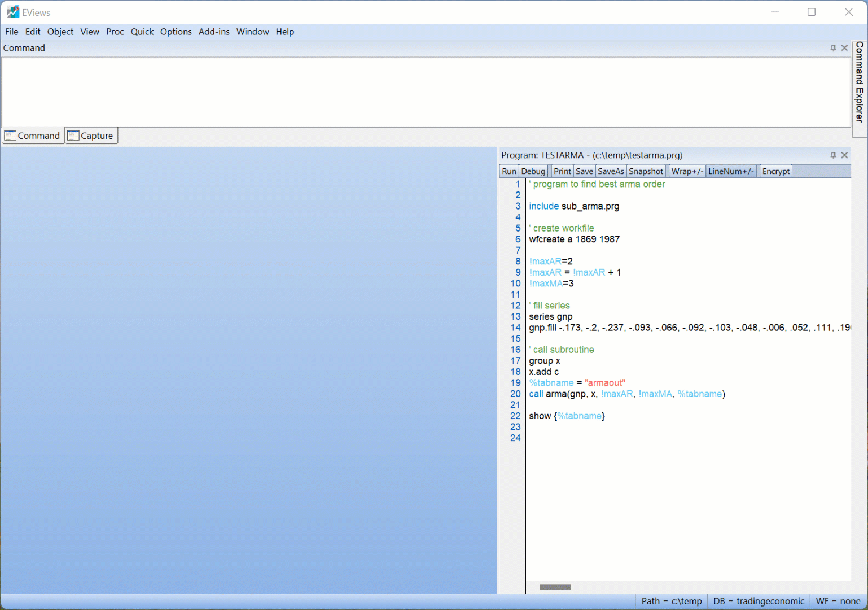The height and width of the screenshot is (610, 868).
Task: Toggle line numbers with LineNum+/-
Action: [731, 171]
